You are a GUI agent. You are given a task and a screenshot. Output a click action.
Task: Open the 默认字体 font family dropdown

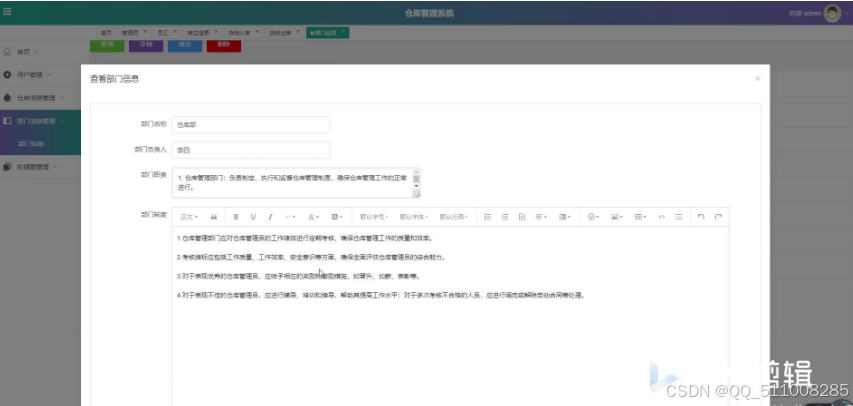pyautogui.click(x=414, y=217)
